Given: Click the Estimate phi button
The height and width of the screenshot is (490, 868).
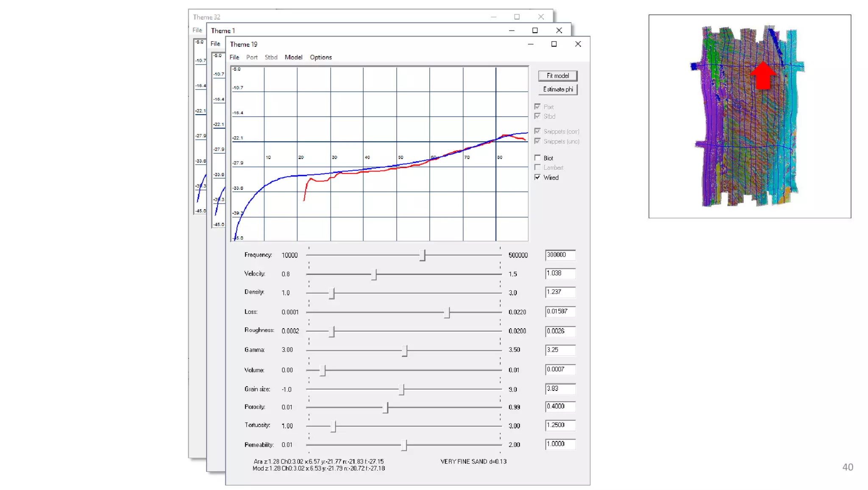Looking at the screenshot, I should pyautogui.click(x=557, y=90).
